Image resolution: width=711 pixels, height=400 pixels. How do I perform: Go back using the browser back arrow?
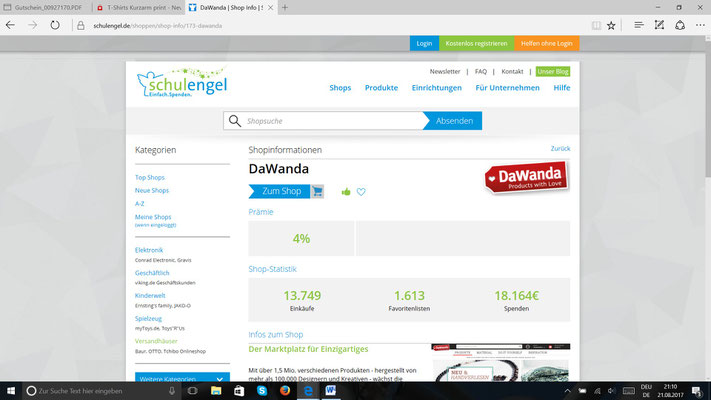[10, 25]
